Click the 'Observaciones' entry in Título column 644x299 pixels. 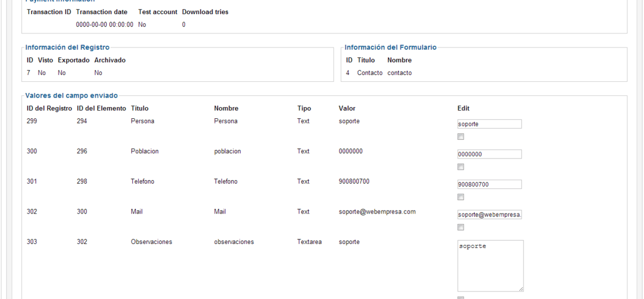[x=151, y=242]
